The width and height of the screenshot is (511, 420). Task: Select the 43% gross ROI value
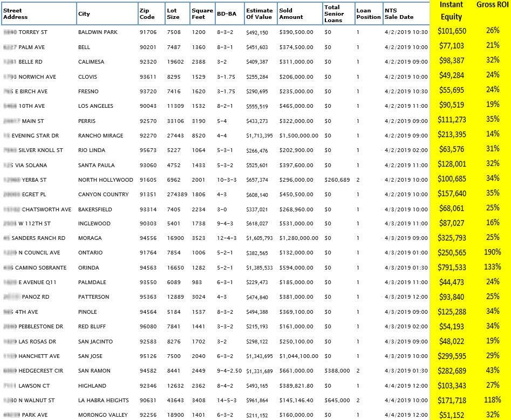(493, 370)
